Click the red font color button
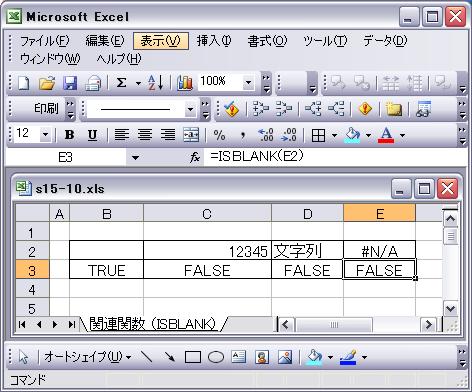 386,135
